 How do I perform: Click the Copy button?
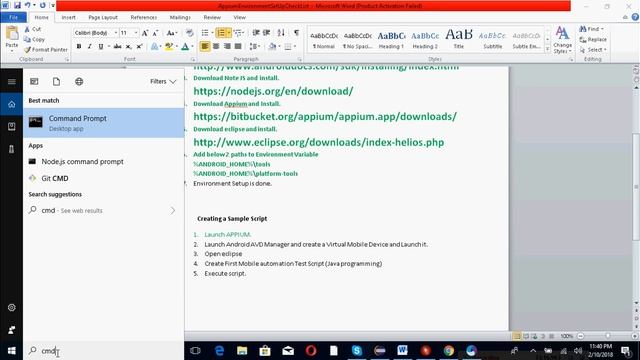[34, 39]
